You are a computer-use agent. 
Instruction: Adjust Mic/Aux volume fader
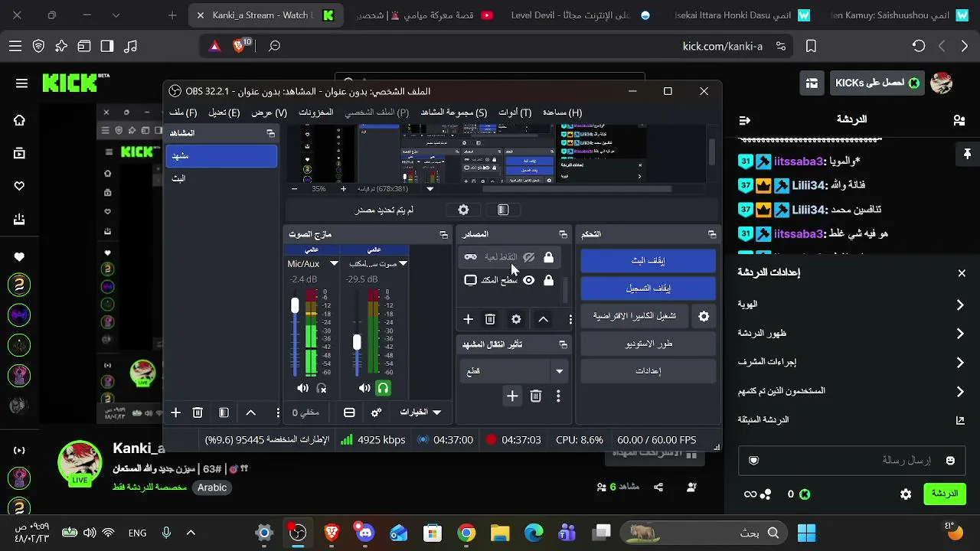[295, 305]
